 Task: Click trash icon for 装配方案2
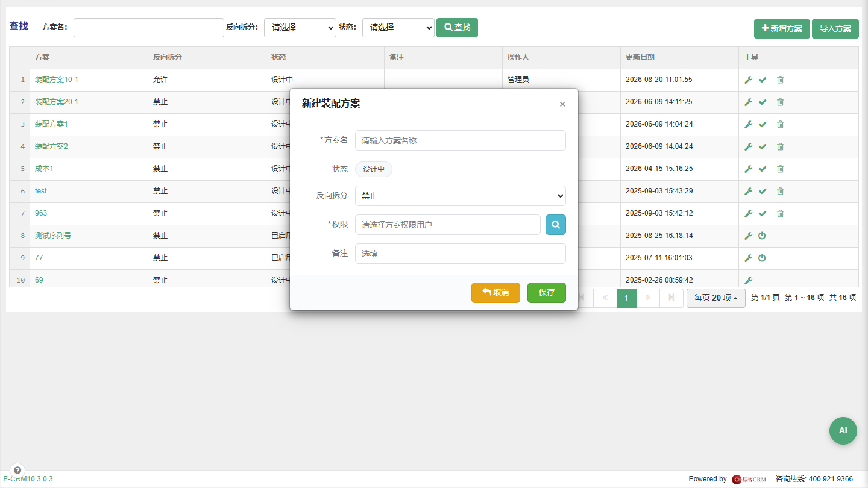(780, 146)
